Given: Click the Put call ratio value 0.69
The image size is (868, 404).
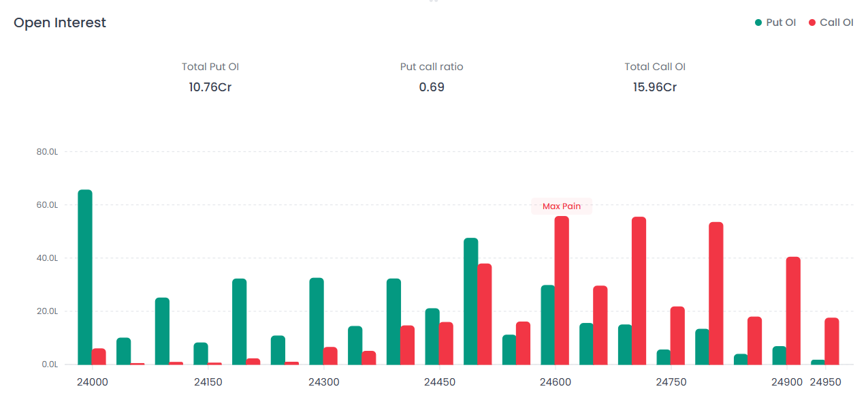Looking at the screenshot, I should coord(432,87).
